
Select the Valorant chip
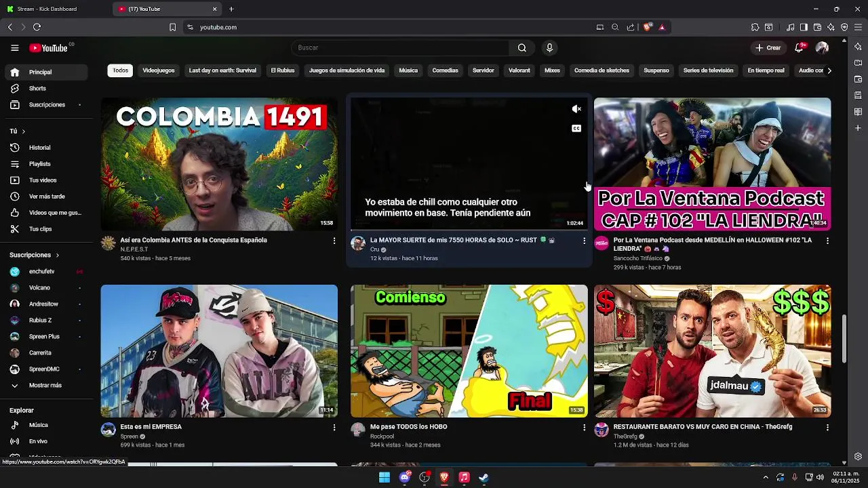click(x=519, y=70)
